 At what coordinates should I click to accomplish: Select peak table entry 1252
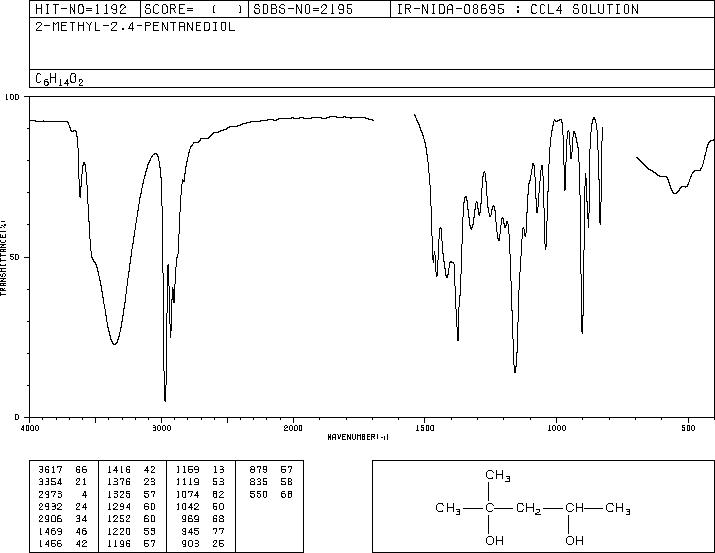[x=119, y=519]
